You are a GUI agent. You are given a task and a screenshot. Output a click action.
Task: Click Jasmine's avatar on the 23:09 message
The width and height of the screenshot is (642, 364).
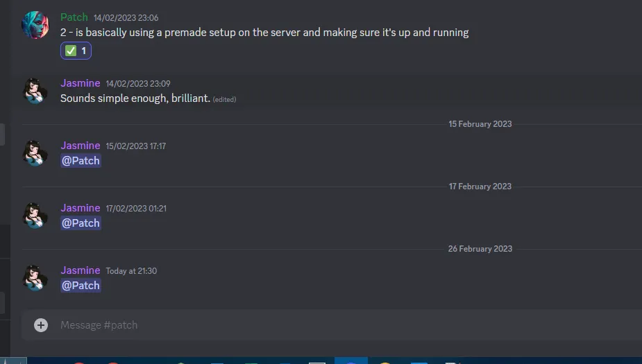[x=35, y=91]
